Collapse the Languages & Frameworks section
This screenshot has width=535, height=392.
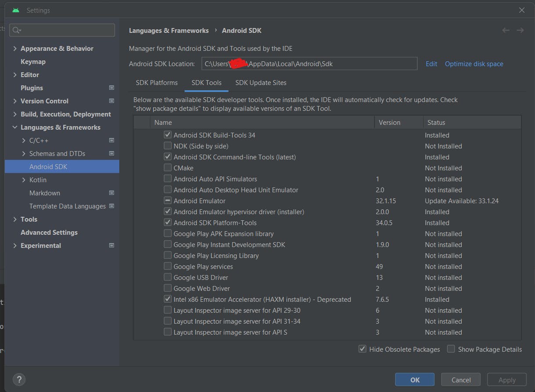coord(15,127)
